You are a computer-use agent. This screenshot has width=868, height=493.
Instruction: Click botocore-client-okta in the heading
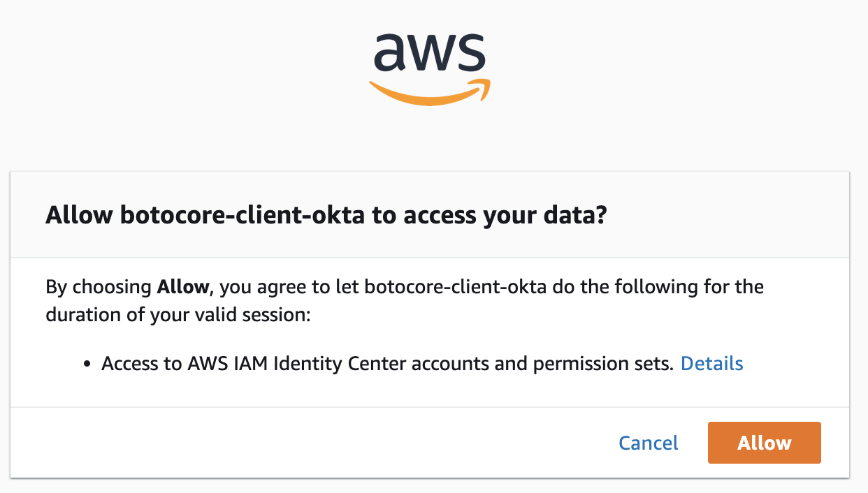(242, 215)
